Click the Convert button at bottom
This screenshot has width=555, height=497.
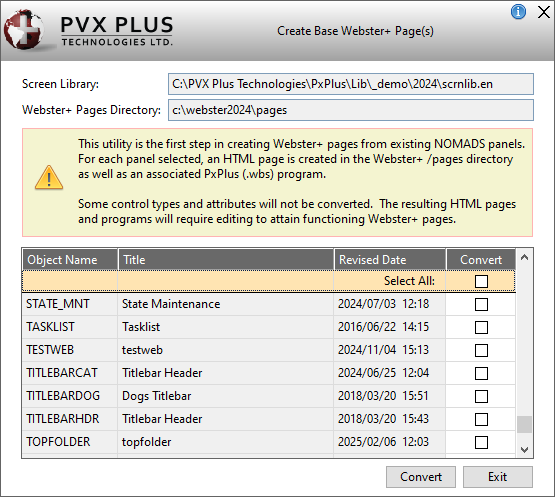pos(421,477)
